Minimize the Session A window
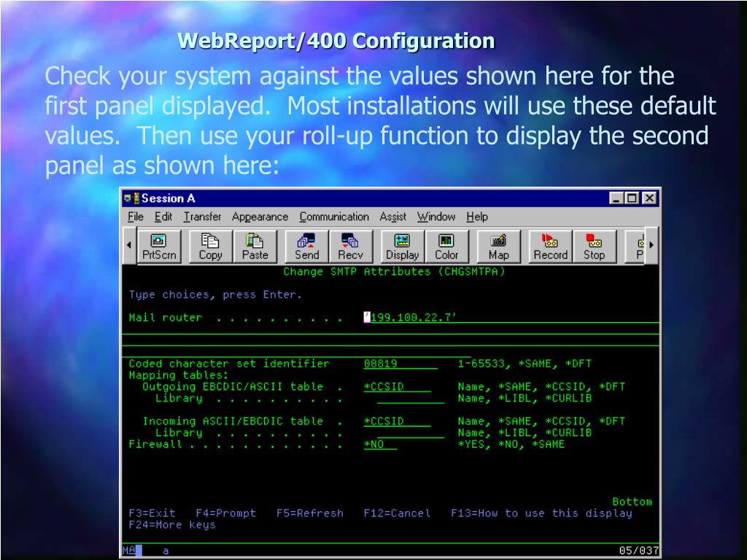 click(616, 198)
